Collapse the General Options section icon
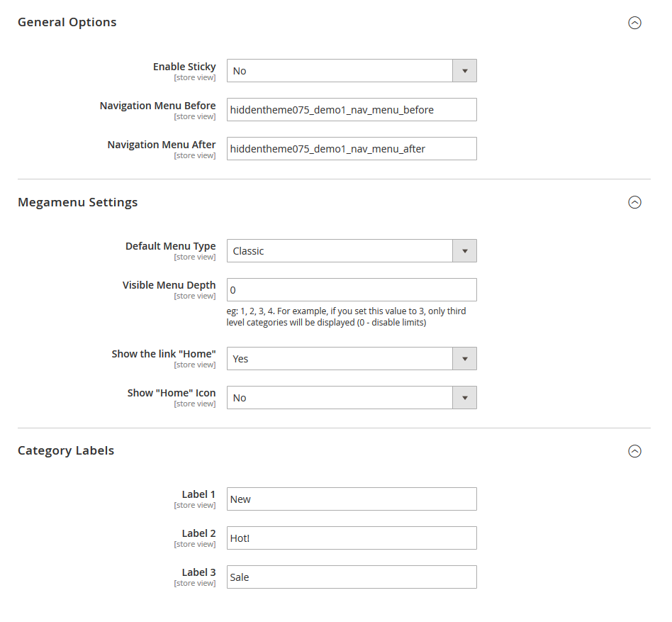 [634, 23]
